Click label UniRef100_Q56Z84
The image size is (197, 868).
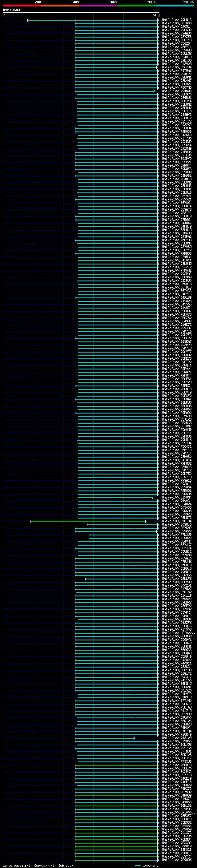coord(177,43)
